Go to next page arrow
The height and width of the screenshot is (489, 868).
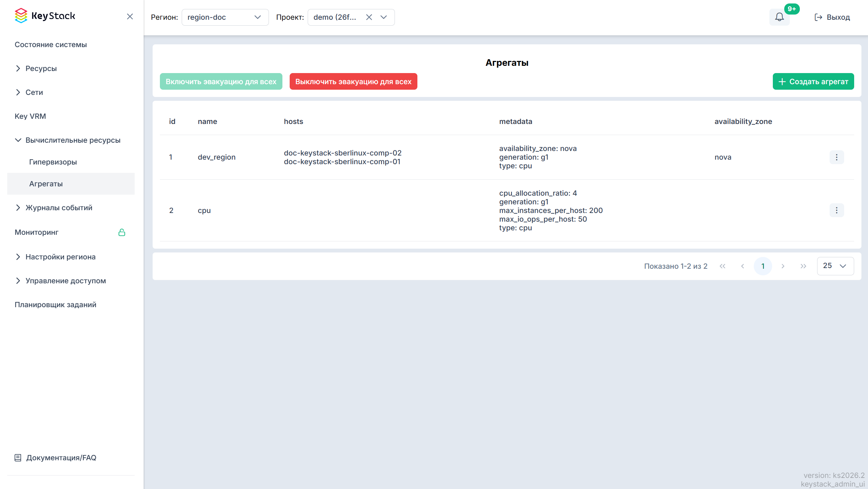(x=783, y=266)
